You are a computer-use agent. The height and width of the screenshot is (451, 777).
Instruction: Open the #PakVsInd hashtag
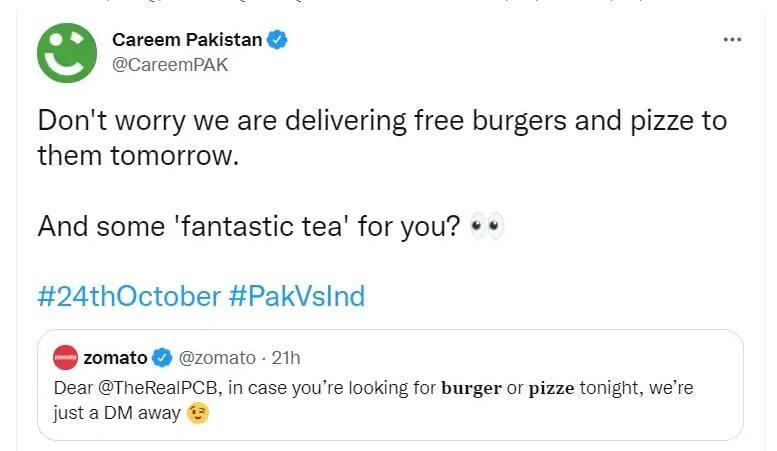click(x=297, y=297)
